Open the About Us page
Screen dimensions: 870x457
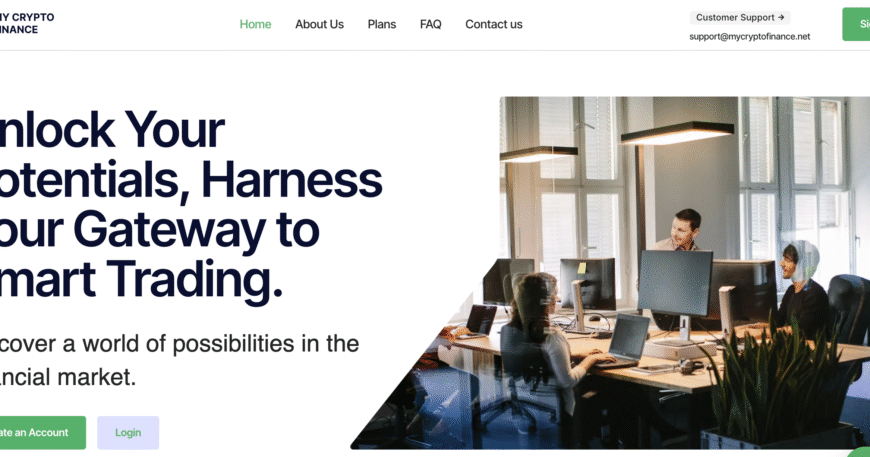(x=320, y=24)
